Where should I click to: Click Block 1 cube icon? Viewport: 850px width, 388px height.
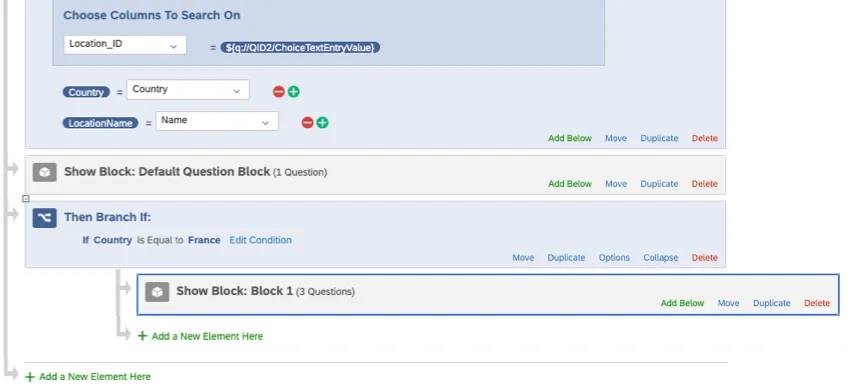click(x=157, y=292)
